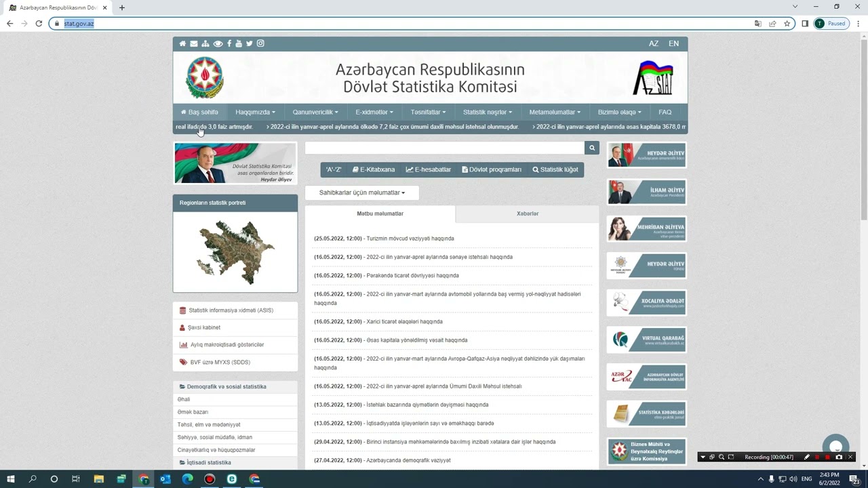Viewport: 868px width, 488px height.
Task: Click the magnifier search button
Action: point(592,148)
